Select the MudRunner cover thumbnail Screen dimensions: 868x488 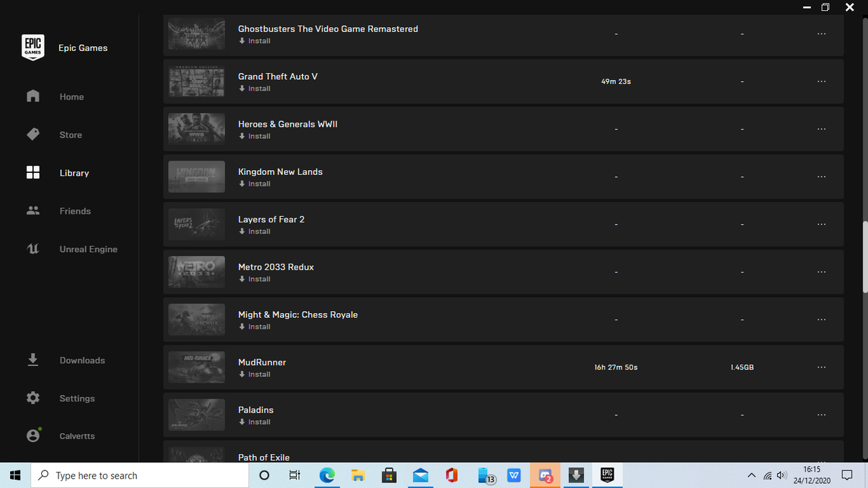click(197, 367)
